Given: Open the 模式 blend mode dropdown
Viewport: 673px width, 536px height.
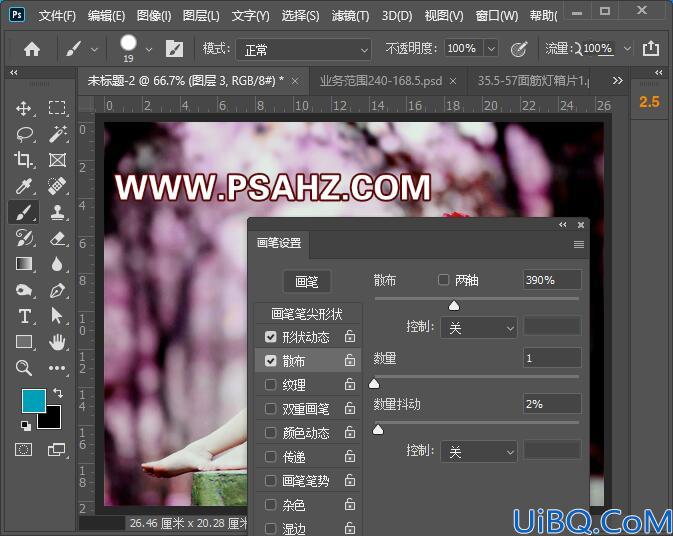Looking at the screenshot, I should (x=303, y=50).
